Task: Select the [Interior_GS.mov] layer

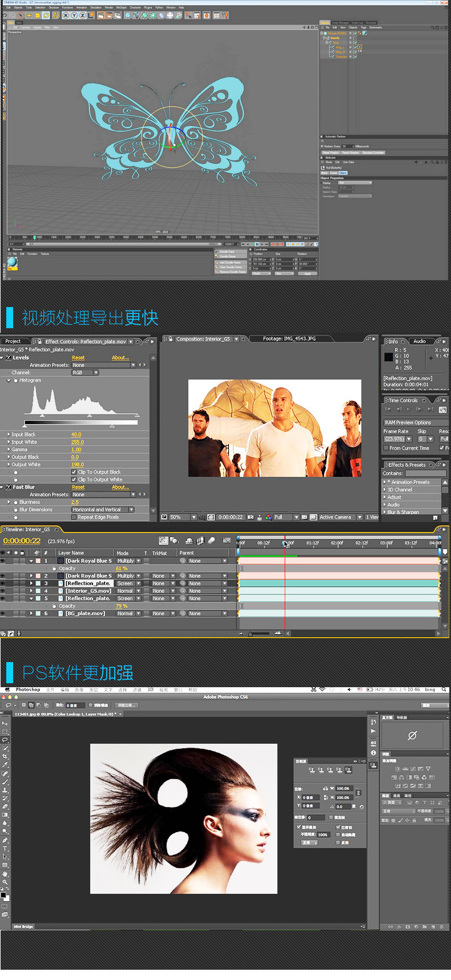Action: [88, 591]
